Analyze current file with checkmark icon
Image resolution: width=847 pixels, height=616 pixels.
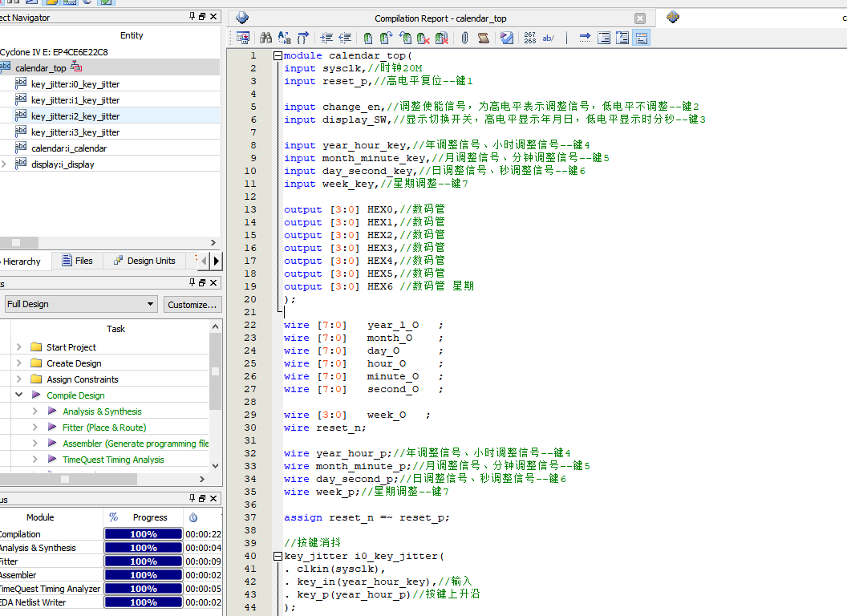pos(507,38)
